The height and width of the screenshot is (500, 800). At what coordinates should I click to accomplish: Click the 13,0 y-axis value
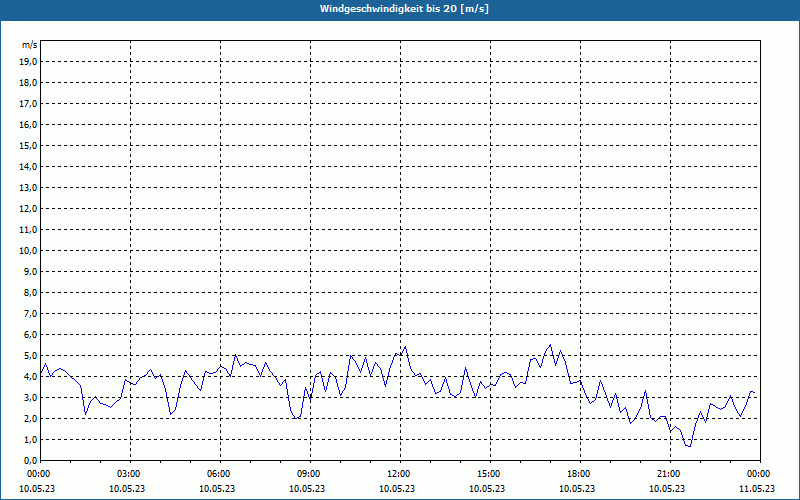28,187
